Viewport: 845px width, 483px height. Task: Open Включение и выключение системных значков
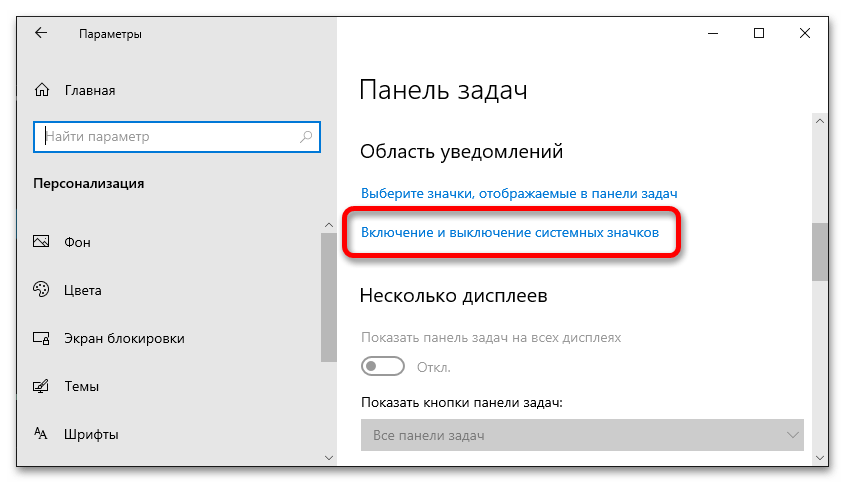pyautogui.click(x=510, y=232)
